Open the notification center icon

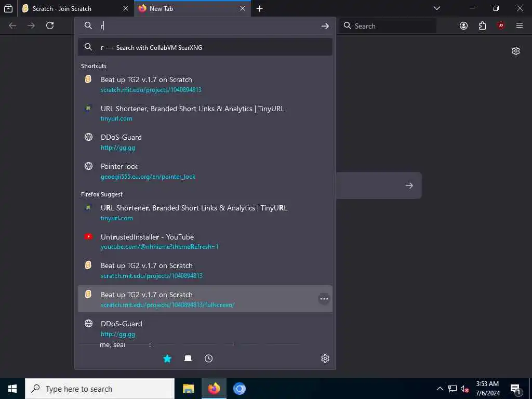tap(516, 389)
